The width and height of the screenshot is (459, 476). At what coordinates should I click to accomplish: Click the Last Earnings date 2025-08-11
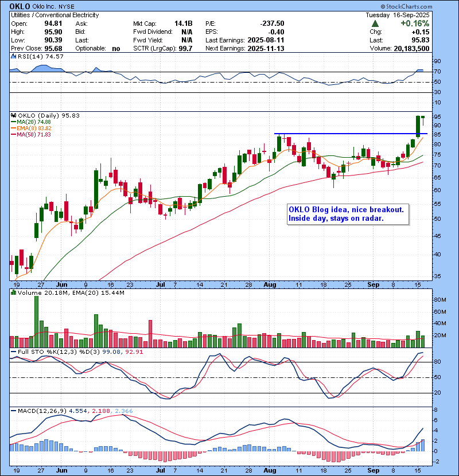(x=266, y=40)
